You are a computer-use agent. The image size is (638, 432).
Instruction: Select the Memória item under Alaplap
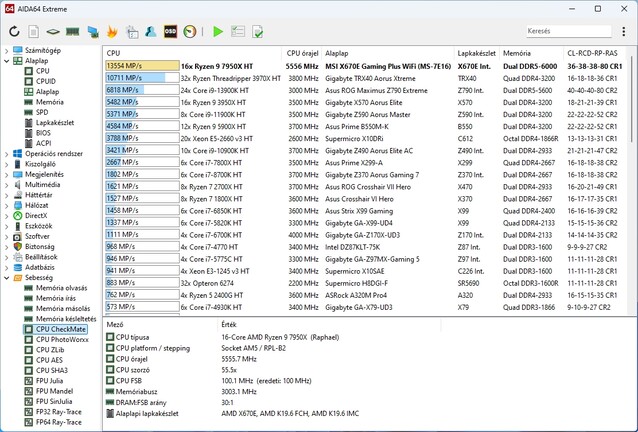[50, 102]
